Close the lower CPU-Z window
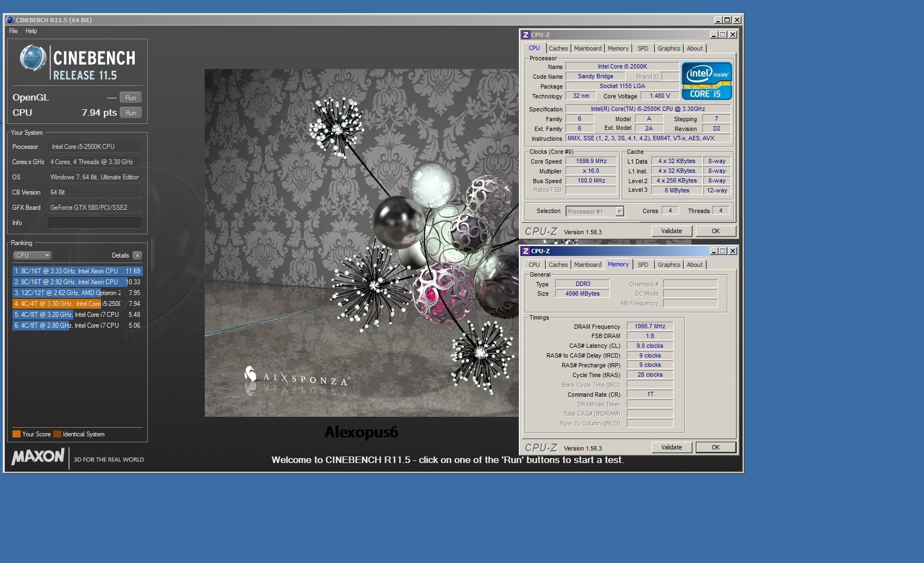 point(733,251)
